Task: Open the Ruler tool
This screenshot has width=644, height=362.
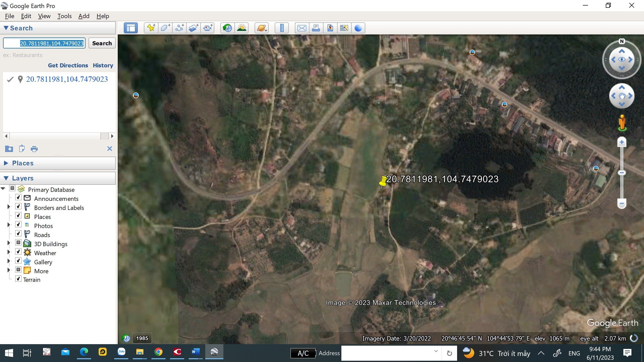Action: click(282, 28)
